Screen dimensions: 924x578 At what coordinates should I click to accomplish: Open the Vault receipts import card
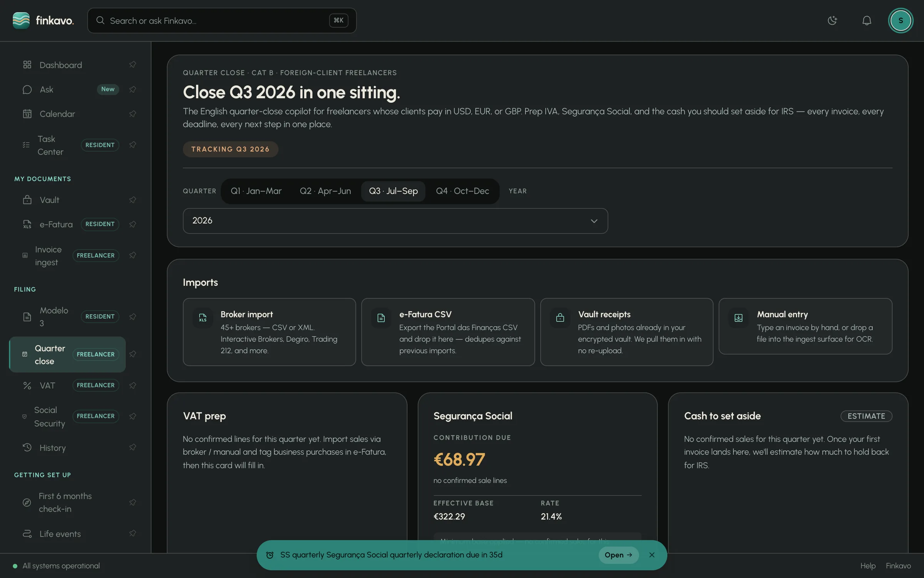coord(626,332)
